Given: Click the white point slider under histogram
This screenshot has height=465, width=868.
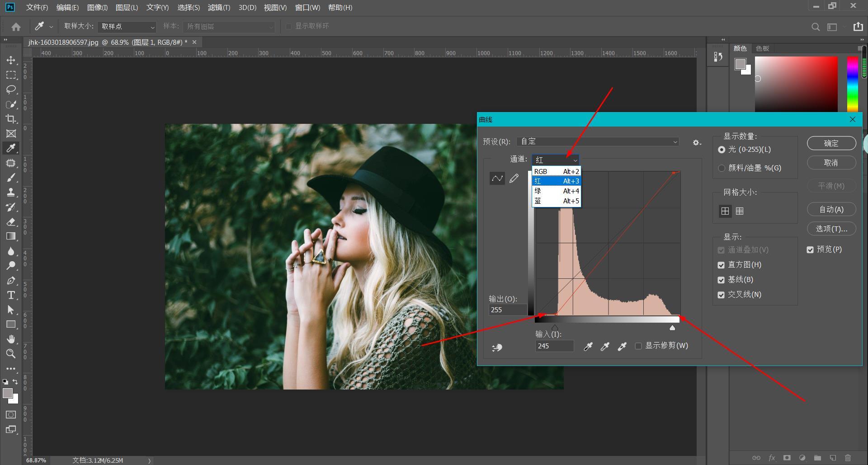Looking at the screenshot, I should click(x=672, y=328).
